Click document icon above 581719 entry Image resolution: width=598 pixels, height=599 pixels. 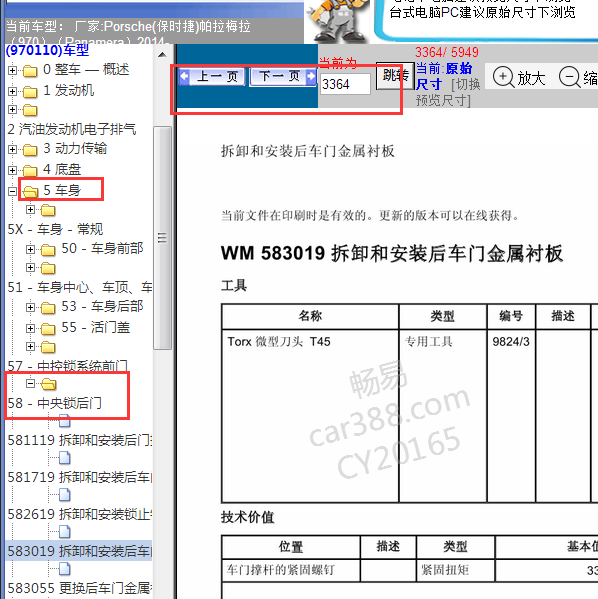65,458
